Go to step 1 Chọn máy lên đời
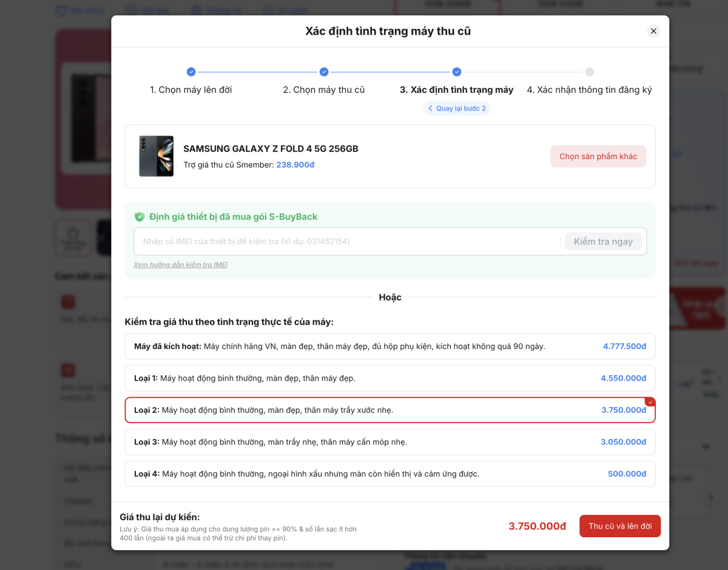Viewport: 728px width, 570px height. tap(191, 90)
